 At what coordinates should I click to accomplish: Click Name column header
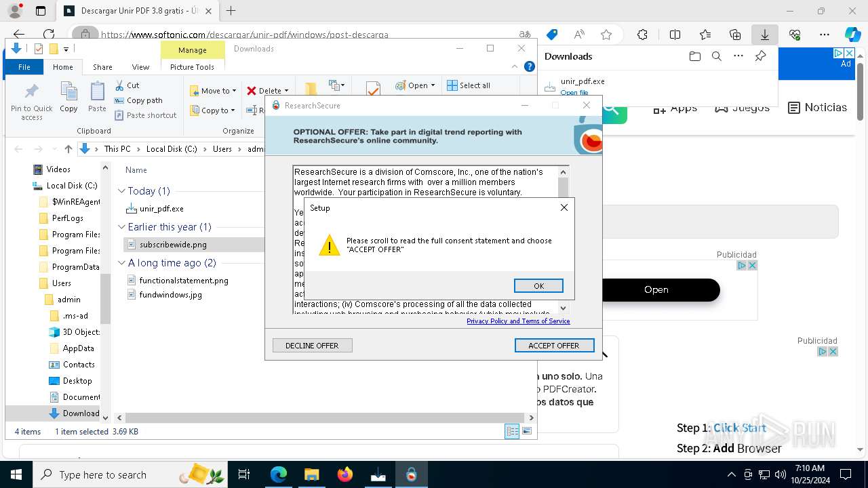136,170
